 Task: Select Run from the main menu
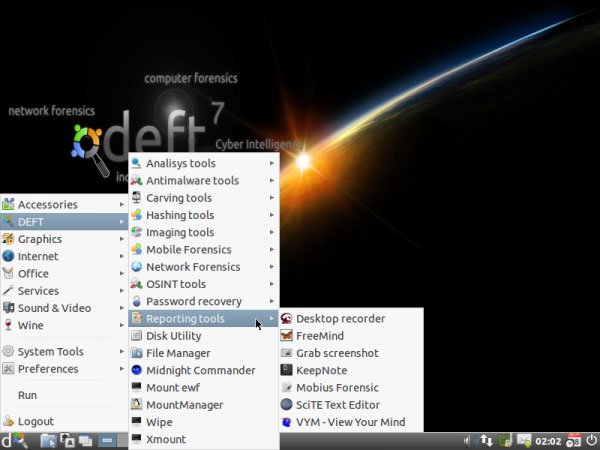click(x=64, y=395)
